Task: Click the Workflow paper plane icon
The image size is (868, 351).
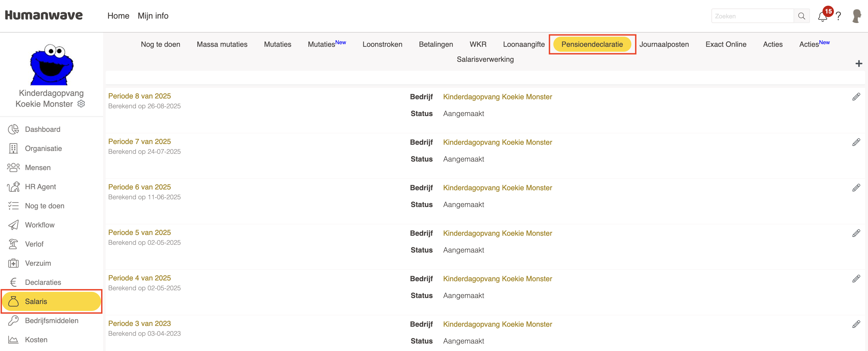Action: 13,225
